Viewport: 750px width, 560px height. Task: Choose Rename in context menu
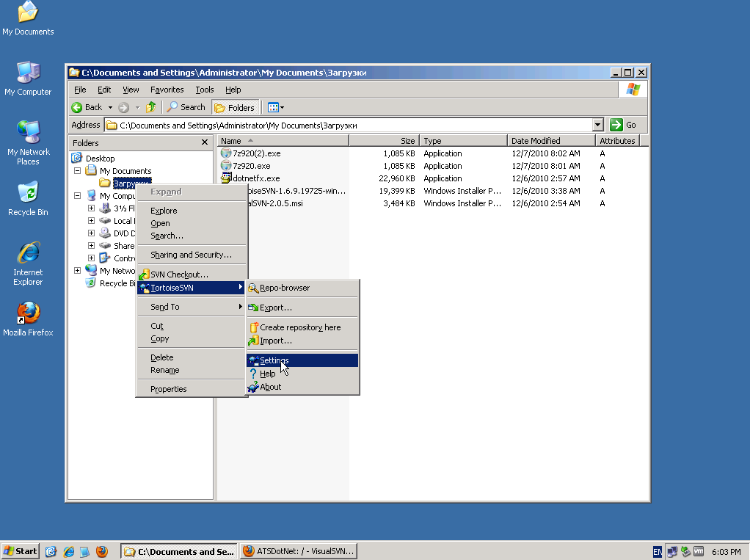click(x=192, y=370)
